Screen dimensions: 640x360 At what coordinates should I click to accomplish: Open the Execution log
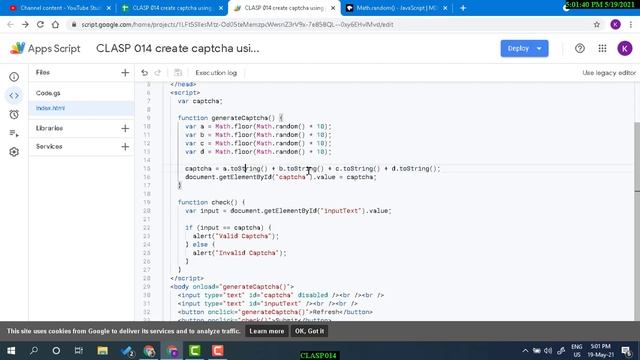(216, 73)
